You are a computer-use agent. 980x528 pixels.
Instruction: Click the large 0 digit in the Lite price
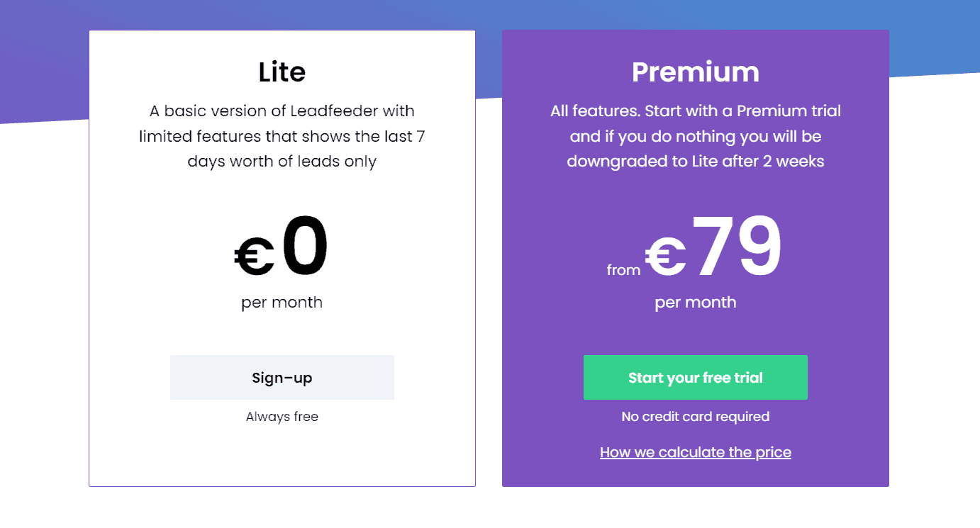(x=306, y=248)
